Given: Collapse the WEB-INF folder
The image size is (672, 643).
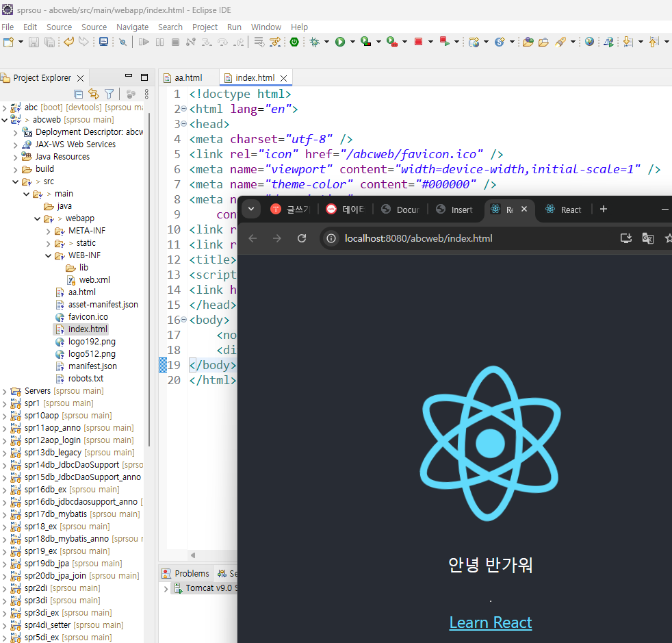Looking at the screenshot, I should pyautogui.click(x=48, y=255).
